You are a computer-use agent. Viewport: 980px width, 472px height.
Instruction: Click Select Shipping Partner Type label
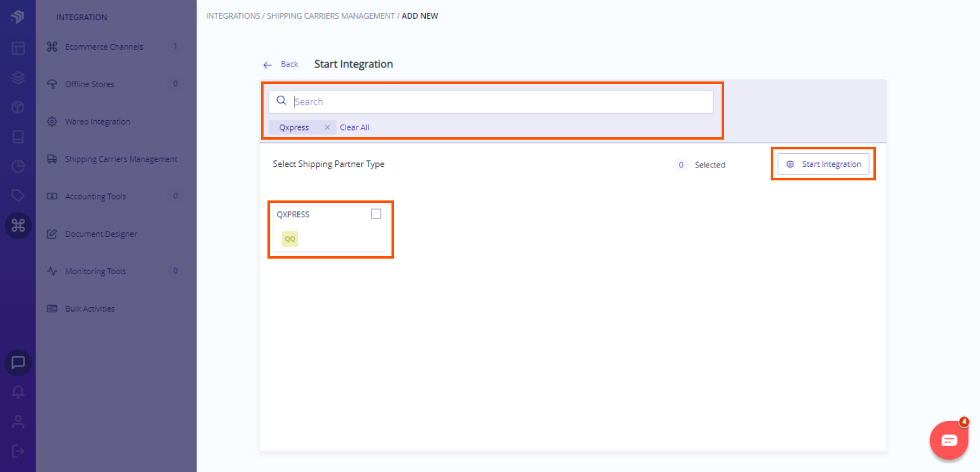point(329,164)
